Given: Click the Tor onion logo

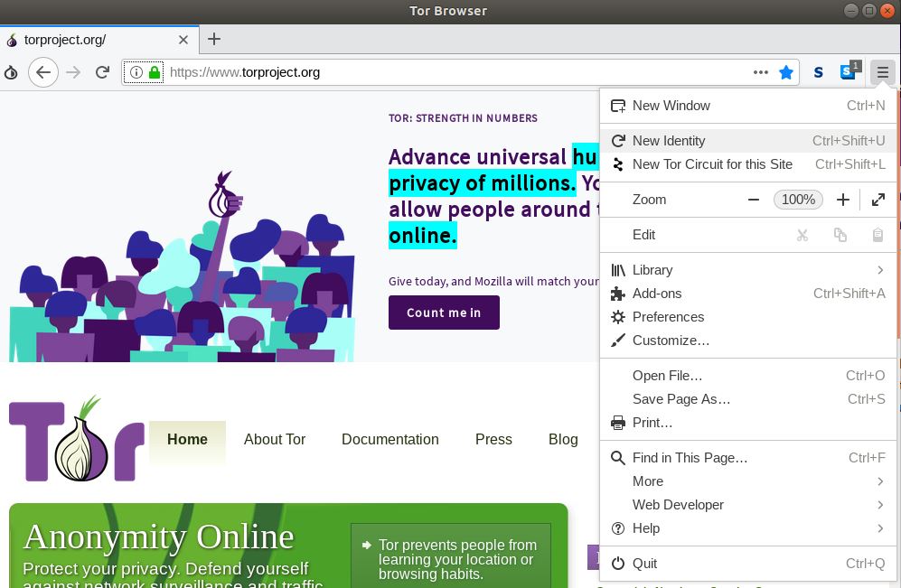Looking at the screenshot, I should point(77,439).
